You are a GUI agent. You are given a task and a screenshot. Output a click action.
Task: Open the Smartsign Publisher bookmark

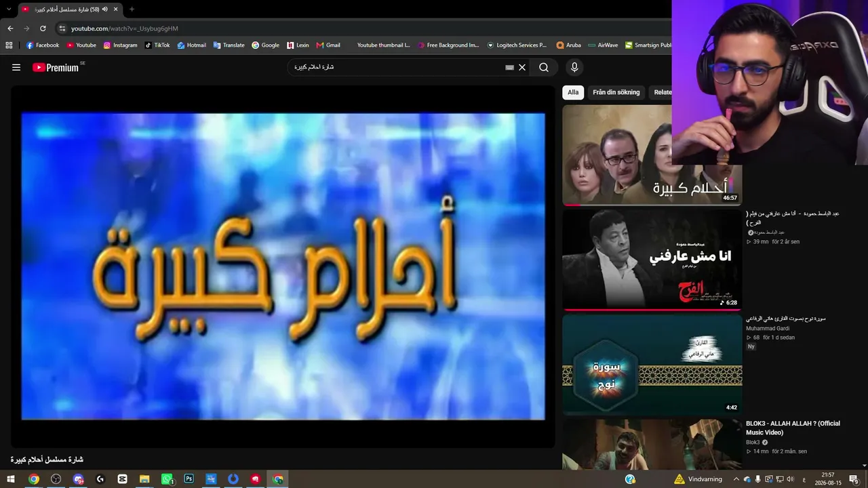[648, 45]
